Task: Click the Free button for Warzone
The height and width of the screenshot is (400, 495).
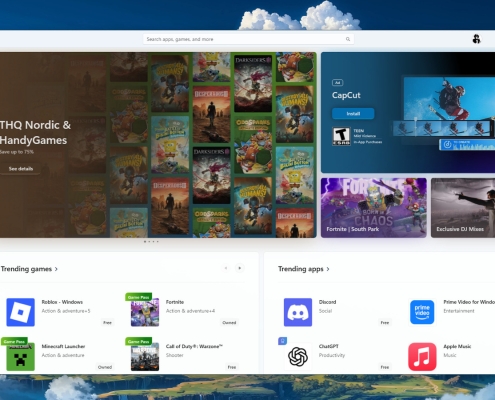Action: pos(232,367)
